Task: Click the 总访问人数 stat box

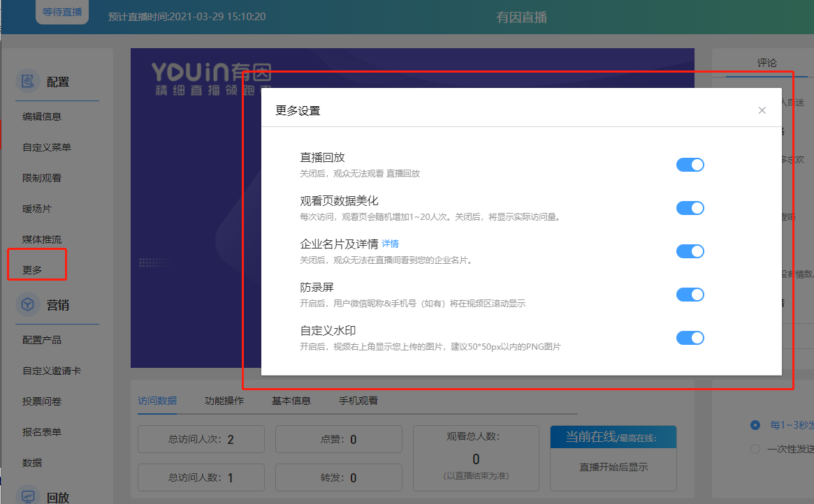Action: [201, 477]
